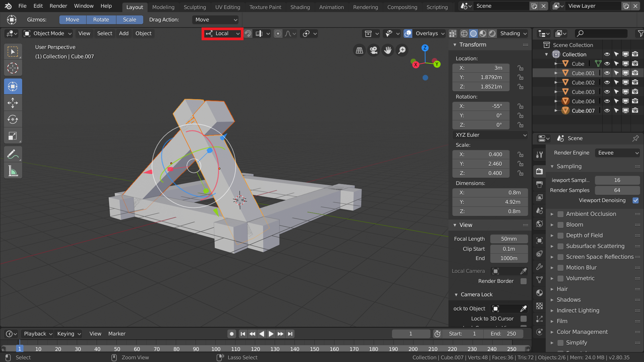Click the pan view hand icon
Viewport: 644px width, 362px height.
[x=388, y=50]
